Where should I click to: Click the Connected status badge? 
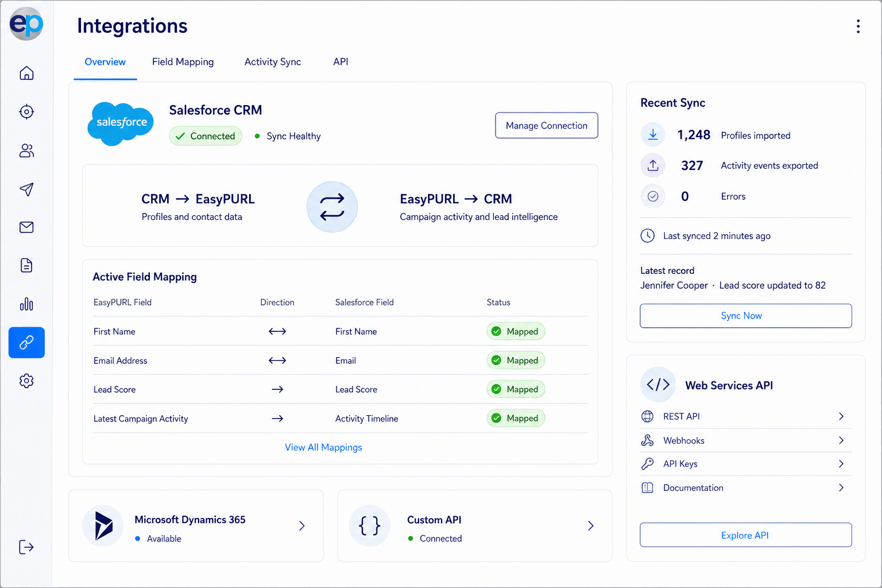pyautogui.click(x=206, y=136)
